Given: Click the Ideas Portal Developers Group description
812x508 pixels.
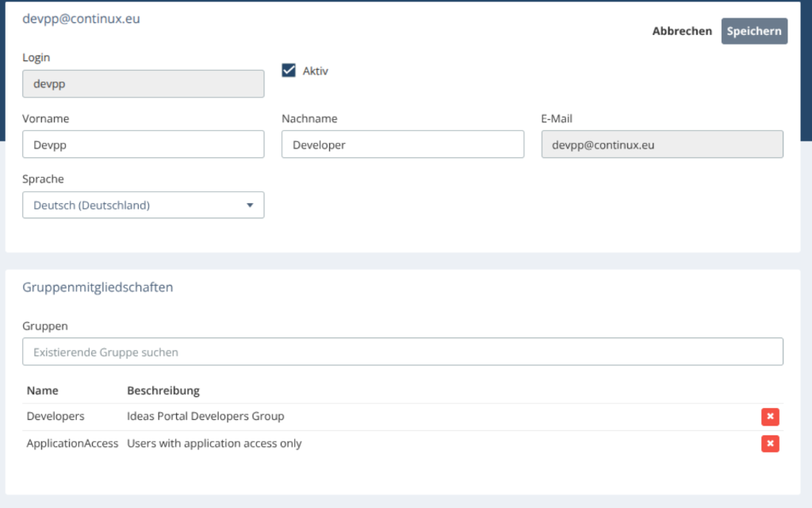Looking at the screenshot, I should tap(205, 416).
